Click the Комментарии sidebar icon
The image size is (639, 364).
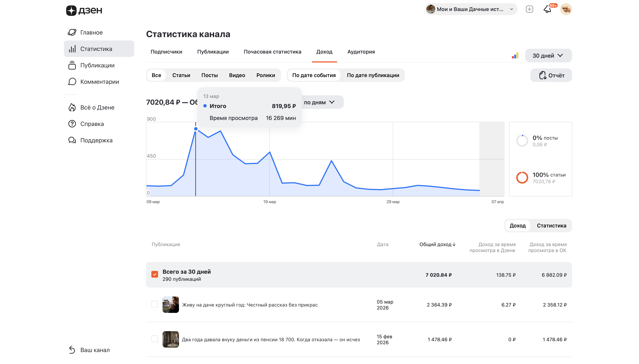click(72, 82)
